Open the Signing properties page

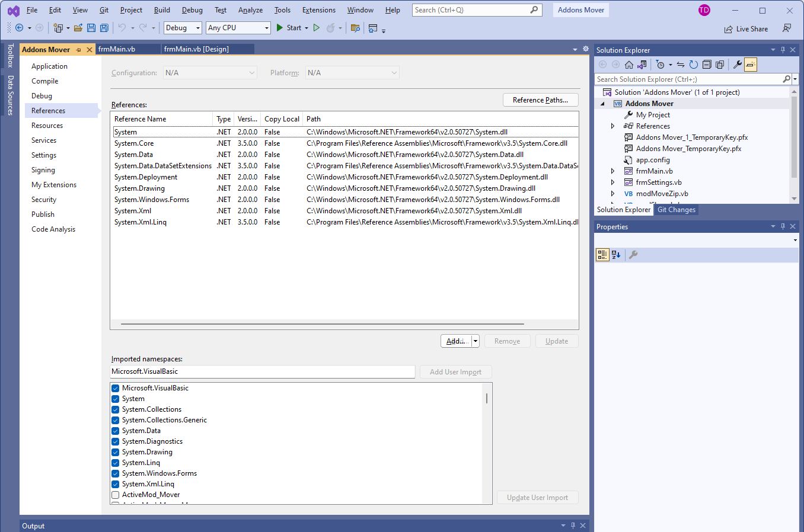point(43,170)
